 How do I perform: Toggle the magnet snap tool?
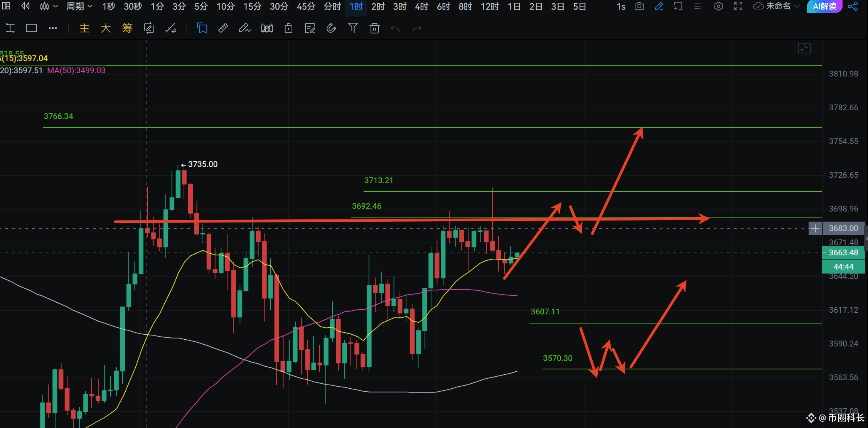331,28
